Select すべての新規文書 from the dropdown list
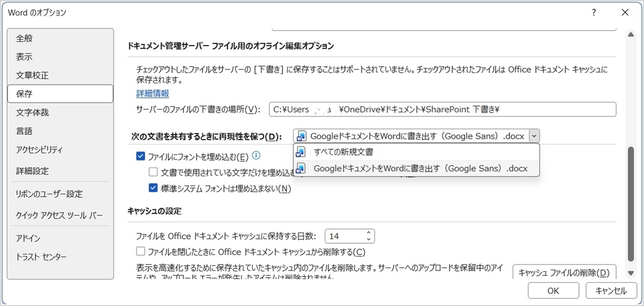Viewport: 644px width, 306px height. point(416,152)
